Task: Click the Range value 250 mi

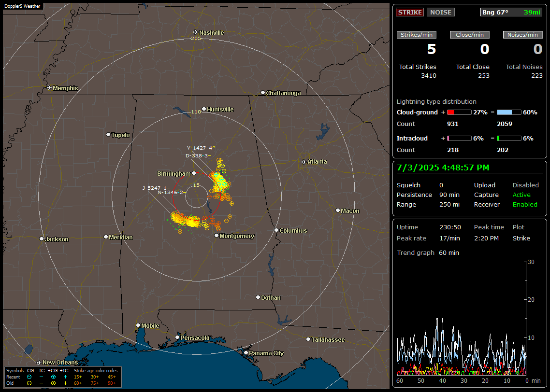Action: point(449,205)
